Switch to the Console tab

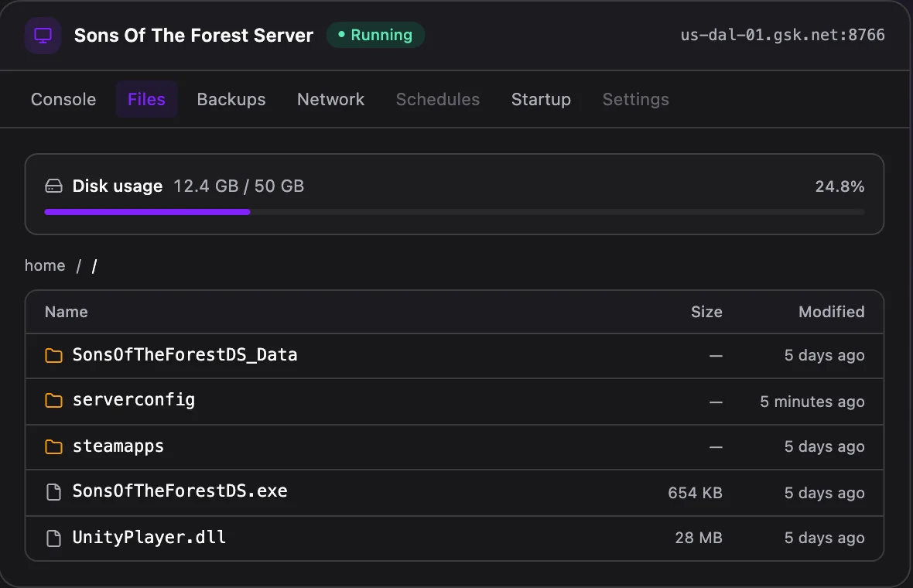point(63,100)
